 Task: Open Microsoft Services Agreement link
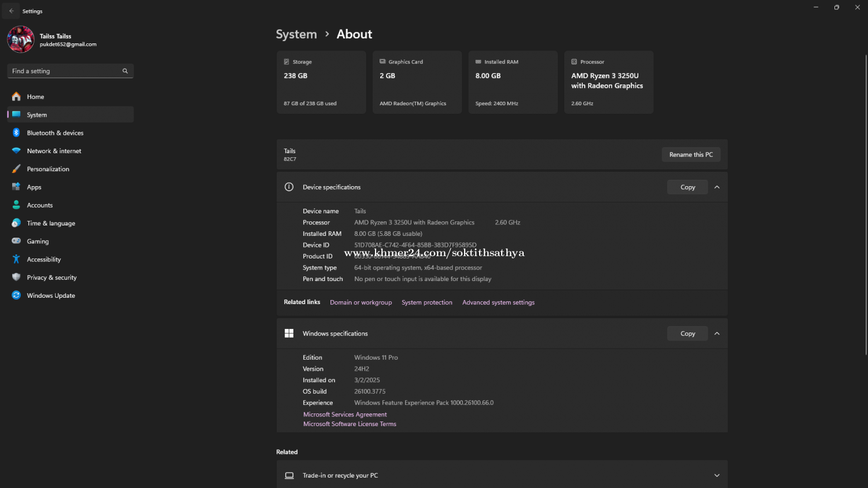pos(345,415)
